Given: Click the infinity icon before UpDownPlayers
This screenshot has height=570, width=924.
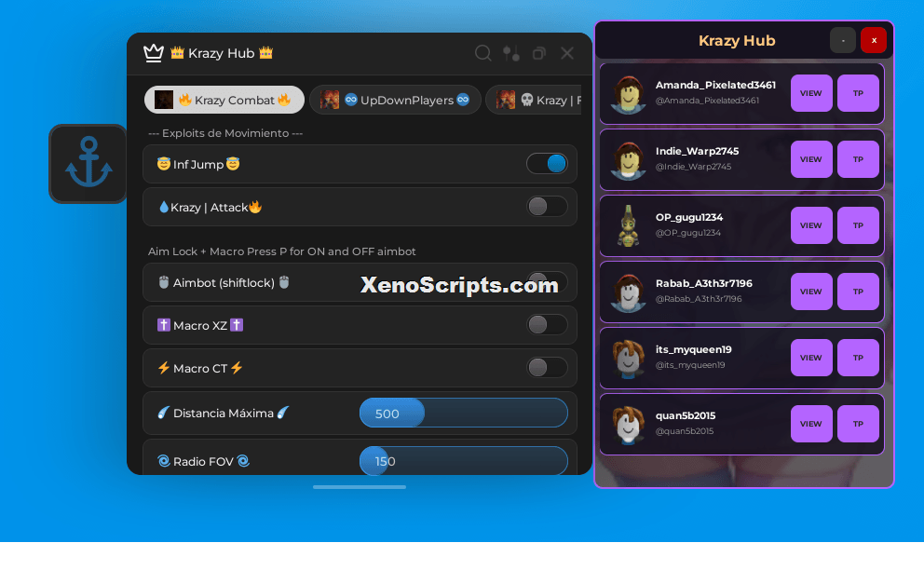Looking at the screenshot, I should 350,99.
